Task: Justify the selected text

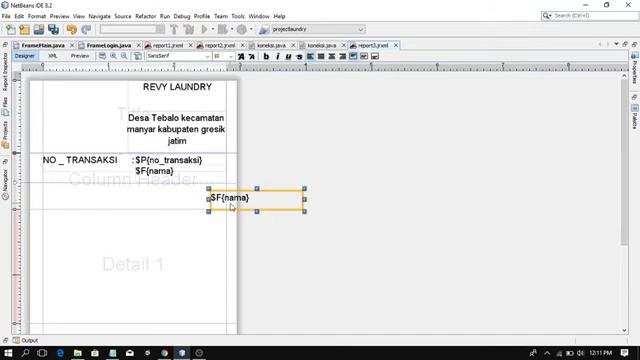Action: pos(321,56)
